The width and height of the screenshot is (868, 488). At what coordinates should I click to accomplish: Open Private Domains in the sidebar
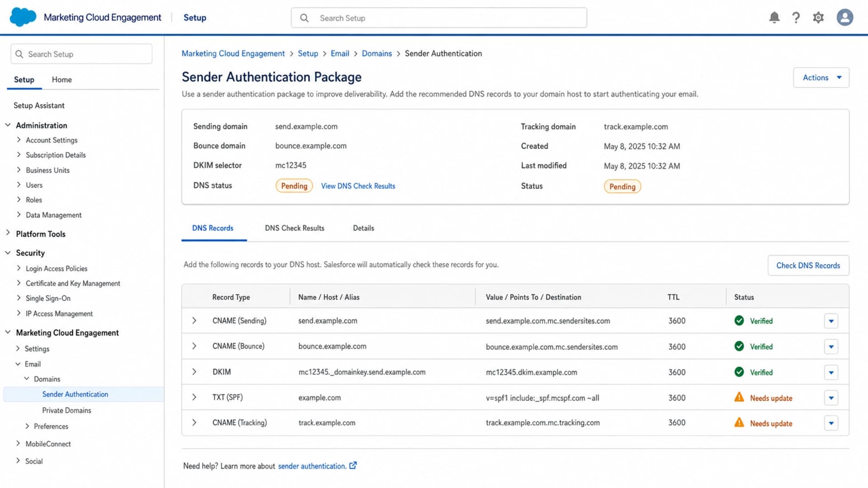(66, 411)
